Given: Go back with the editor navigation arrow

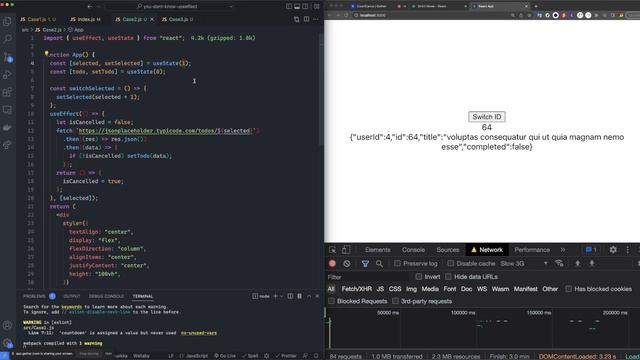Looking at the screenshot, I should (x=90, y=6).
